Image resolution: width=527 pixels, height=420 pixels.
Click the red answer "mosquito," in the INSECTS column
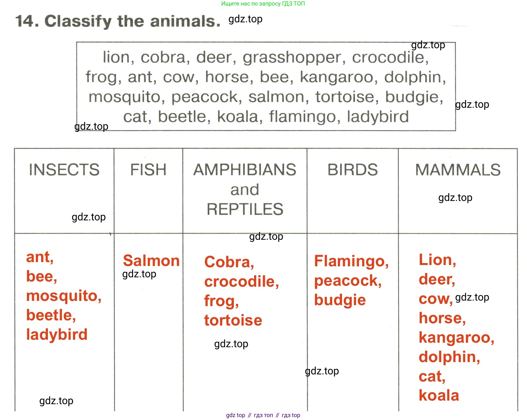(64, 296)
